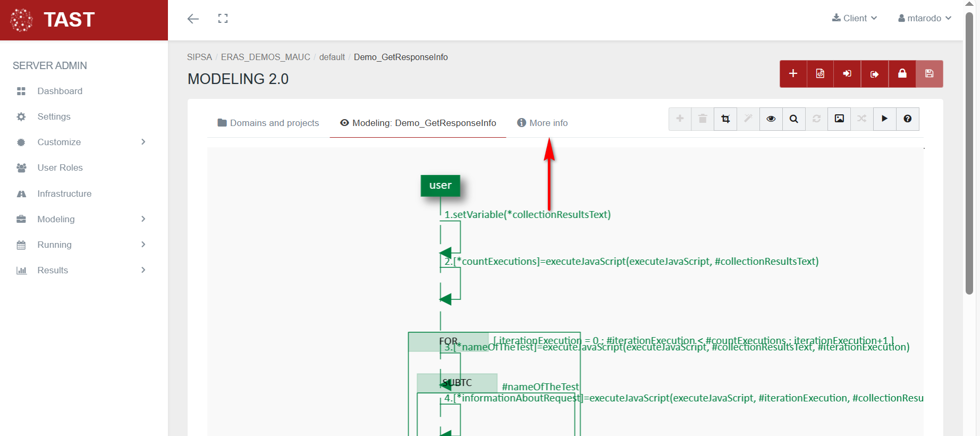Click the crop tool in diagram toolbar

point(725,119)
